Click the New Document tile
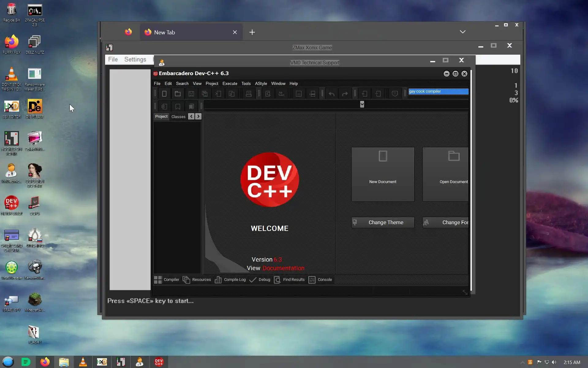This screenshot has width=588, height=368. [383, 174]
